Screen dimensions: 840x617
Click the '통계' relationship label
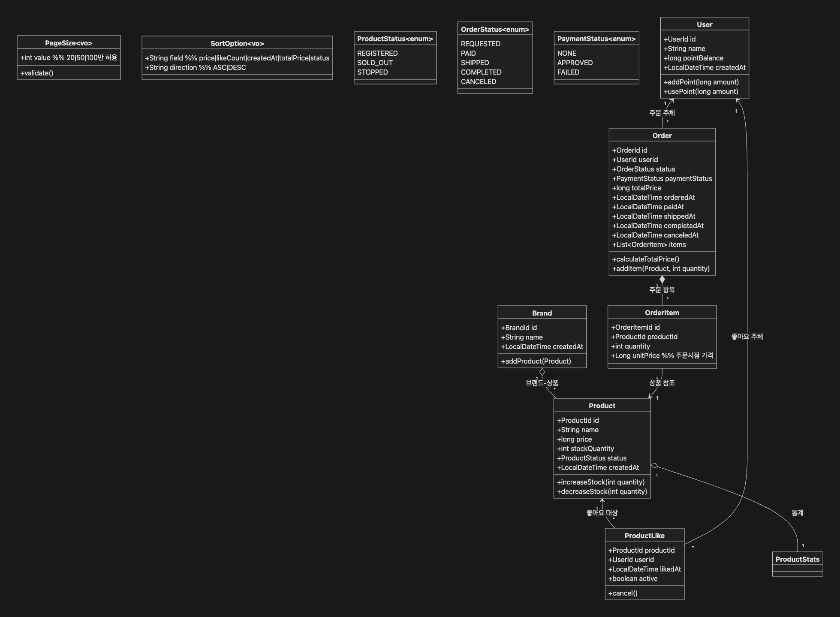(x=797, y=513)
